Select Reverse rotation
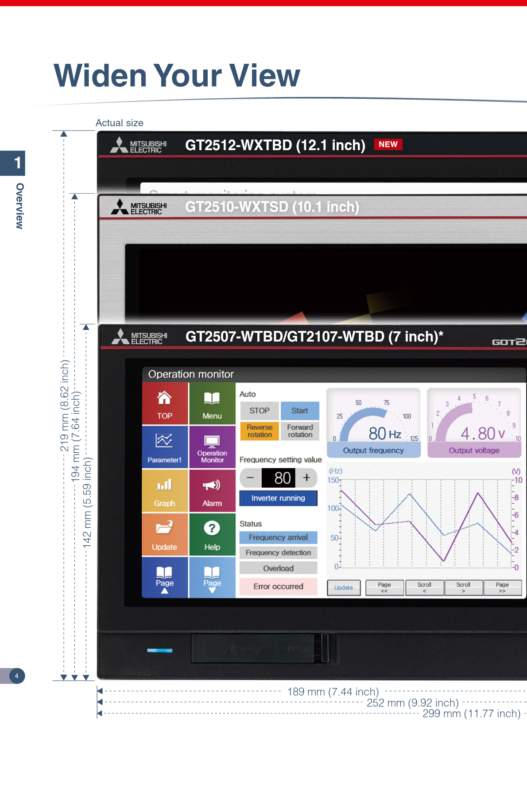527x812 pixels. [x=260, y=431]
